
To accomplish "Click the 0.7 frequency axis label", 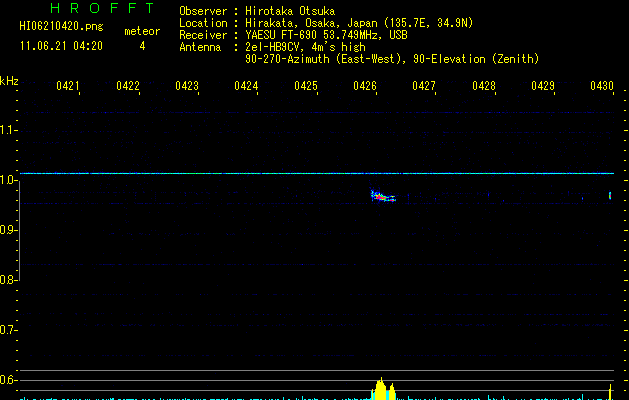I will 8,330.
